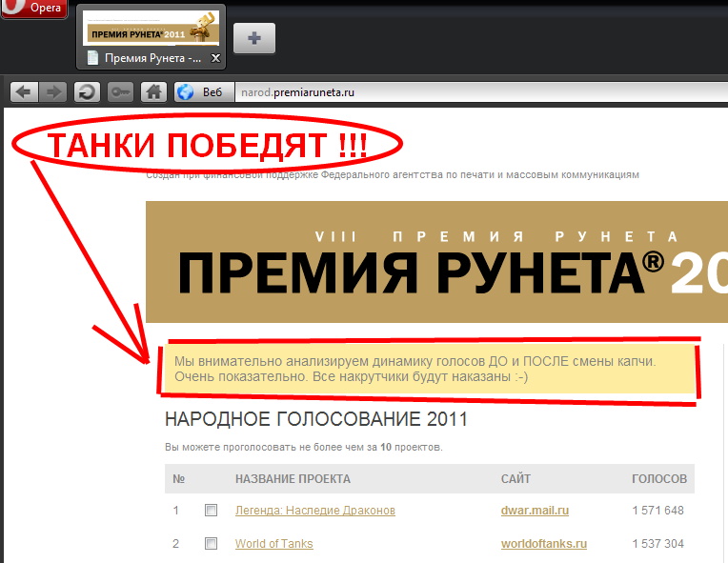Reload the current page
Image resolution: width=728 pixels, height=563 pixels.
pos(87,91)
